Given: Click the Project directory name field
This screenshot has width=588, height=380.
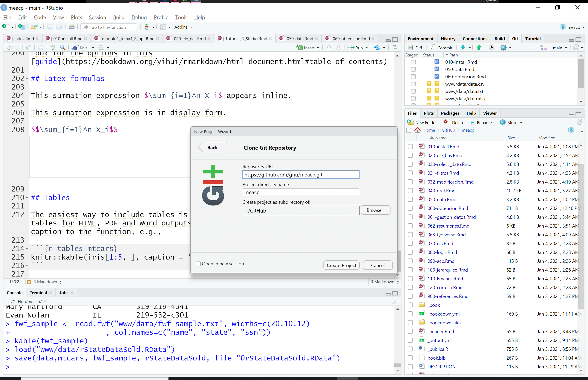Looking at the screenshot, I should pyautogui.click(x=300, y=192).
